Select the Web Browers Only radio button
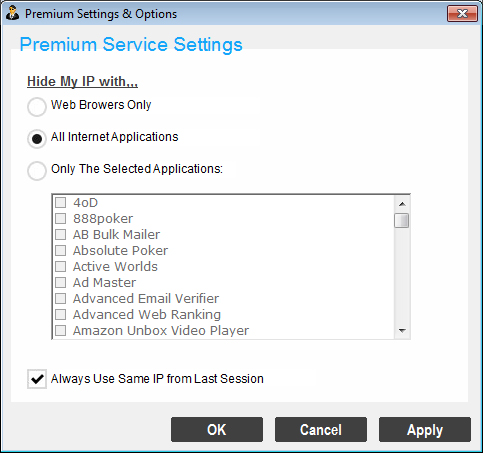 pyautogui.click(x=37, y=107)
